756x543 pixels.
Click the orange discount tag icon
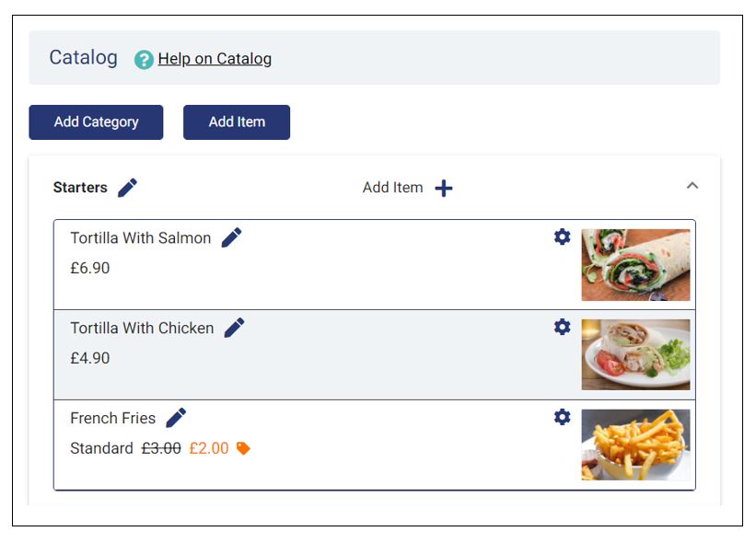point(243,448)
